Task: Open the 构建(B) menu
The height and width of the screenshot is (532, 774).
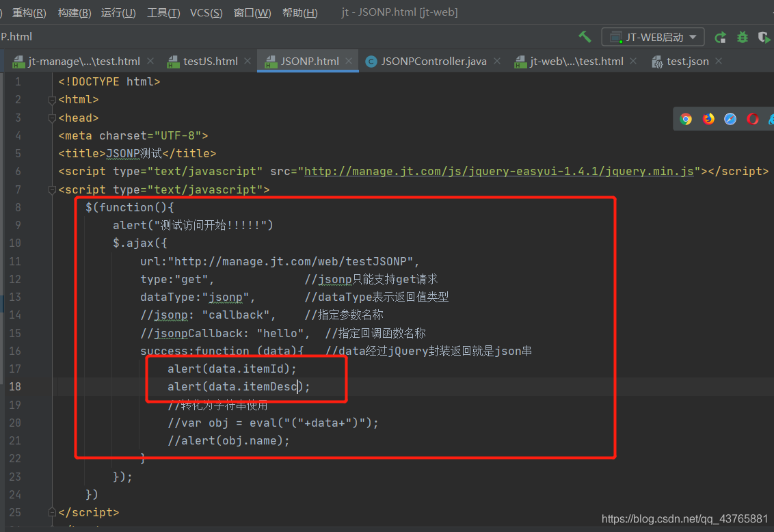Action: point(75,12)
